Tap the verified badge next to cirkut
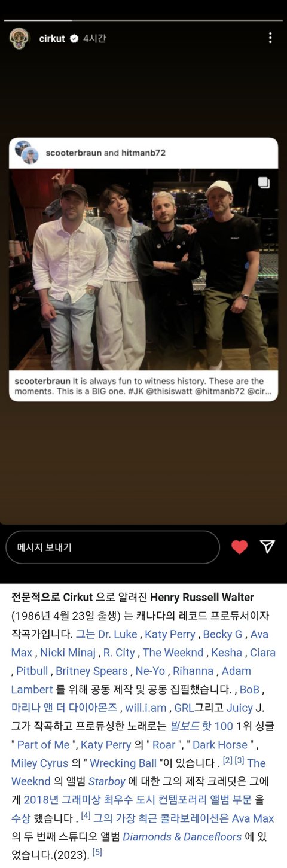 click(x=74, y=39)
